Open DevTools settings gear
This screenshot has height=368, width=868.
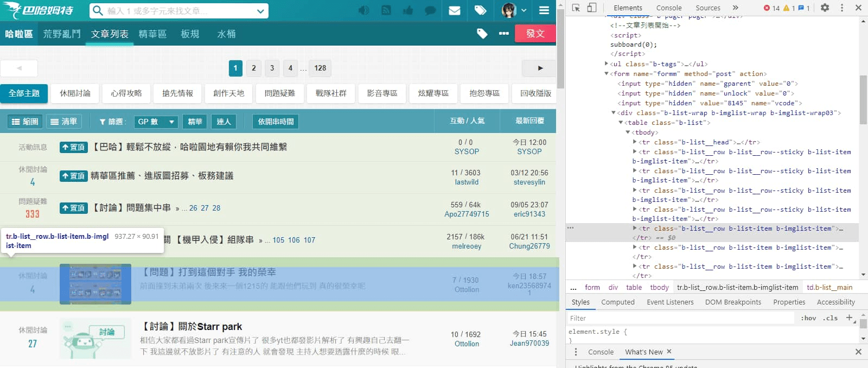pyautogui.click(x=825, y=8)
